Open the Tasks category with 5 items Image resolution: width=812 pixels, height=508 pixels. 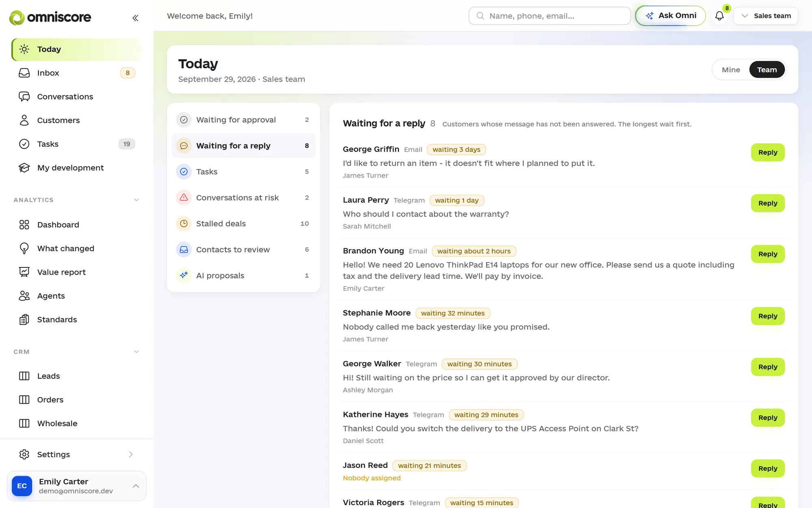tap(244, 172)
